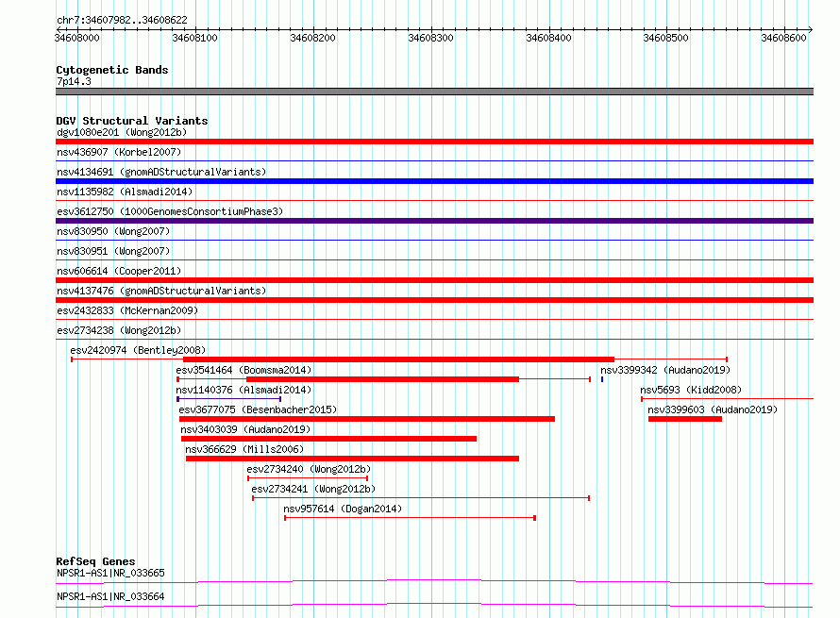Screen dimensions: 840x618
Task: Click the dgv1080e201 (Wong2012b) variant bar
Action: coord(434,142)
